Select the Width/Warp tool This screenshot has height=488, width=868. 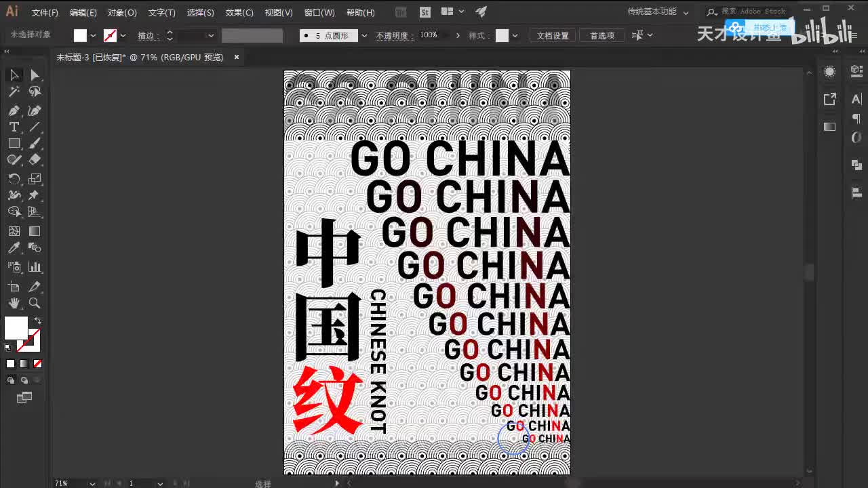click(x=14, y=195)
